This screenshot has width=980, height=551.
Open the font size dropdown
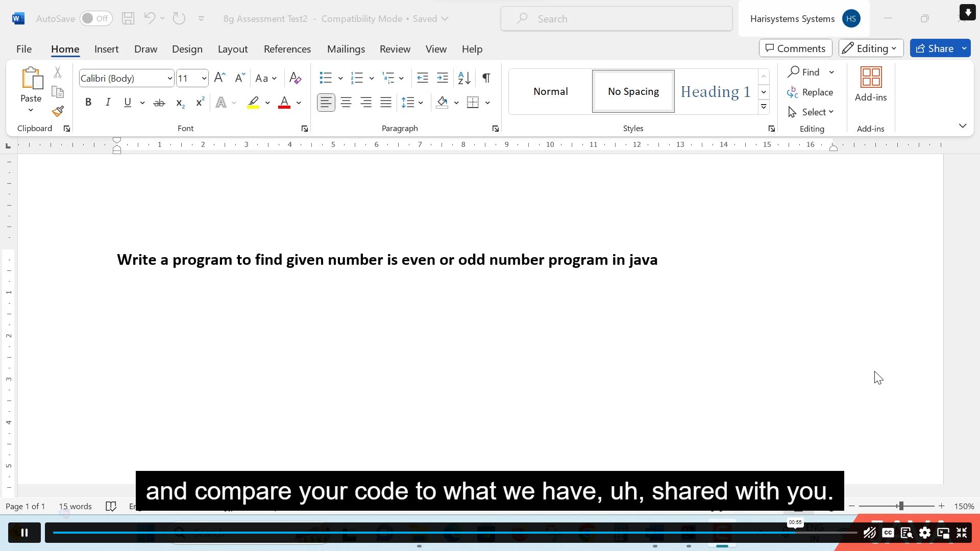[203, 78]
